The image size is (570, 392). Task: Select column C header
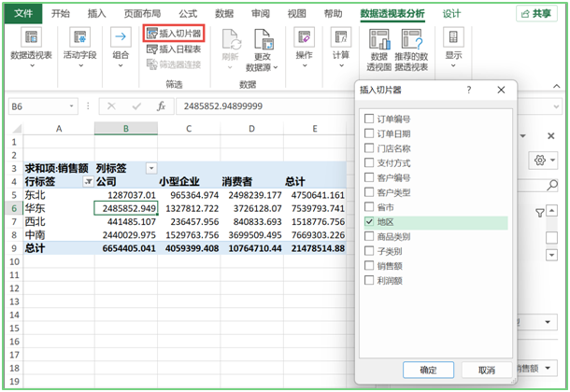tap(189, 129)
